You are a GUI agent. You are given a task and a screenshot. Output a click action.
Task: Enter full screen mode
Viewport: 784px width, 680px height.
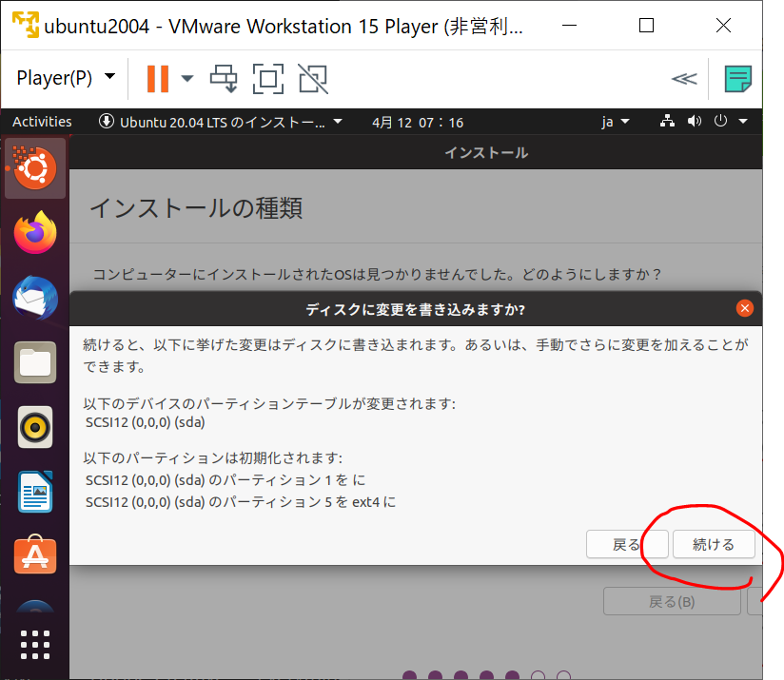coord(268,78)
